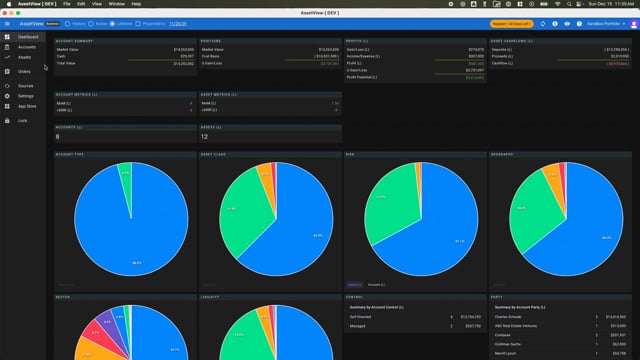Open the App Store sidebar item
Screen dimensions: 640x360
tap(23, 106)
